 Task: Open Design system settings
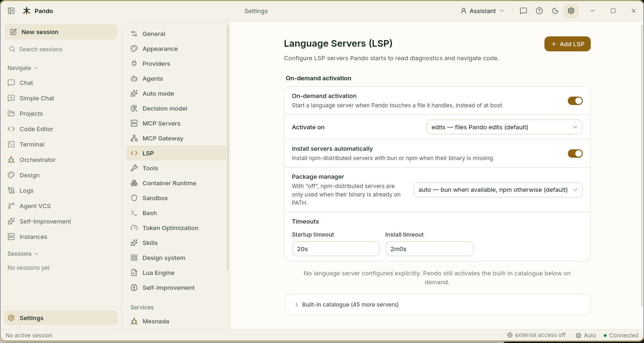(x=176, y=258)
